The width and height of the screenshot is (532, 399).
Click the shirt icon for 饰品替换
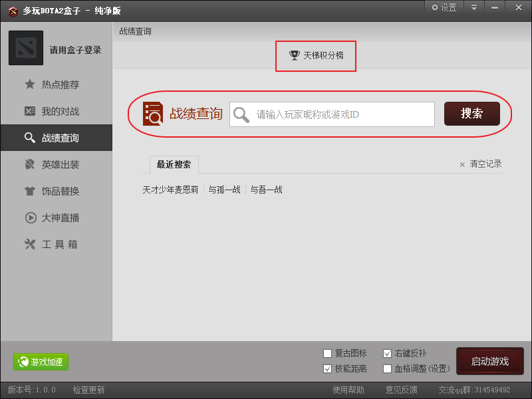30,191
